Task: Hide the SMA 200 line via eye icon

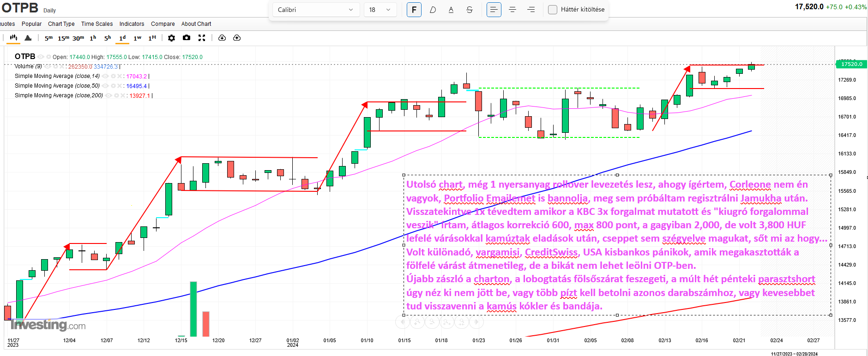Action: click(108, 95)
